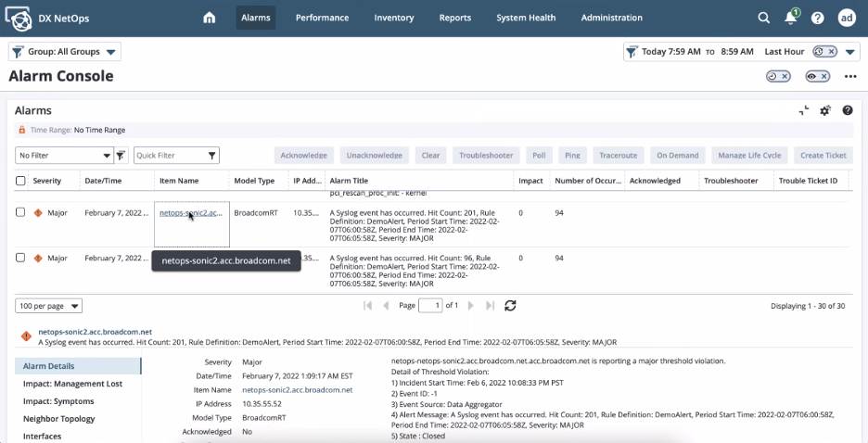868x443 pixels.
Task: Click the help question mark in the top bar
Action: [817, 18]
